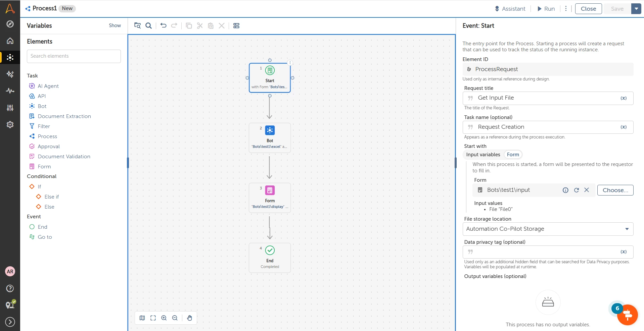
Task: Click the Delete X toolbar icon
Action: click(x=222, y=26)
